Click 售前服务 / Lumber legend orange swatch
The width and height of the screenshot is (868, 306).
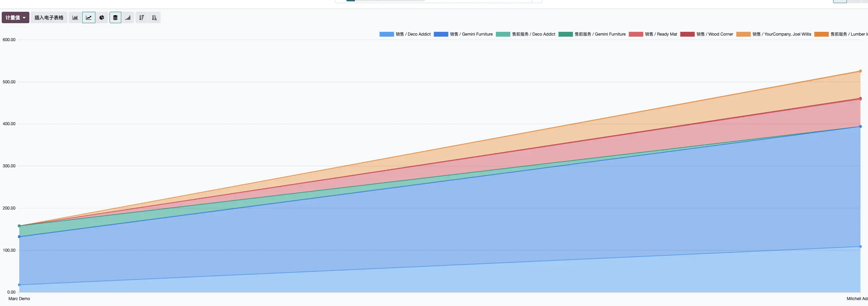coord(821,34)
